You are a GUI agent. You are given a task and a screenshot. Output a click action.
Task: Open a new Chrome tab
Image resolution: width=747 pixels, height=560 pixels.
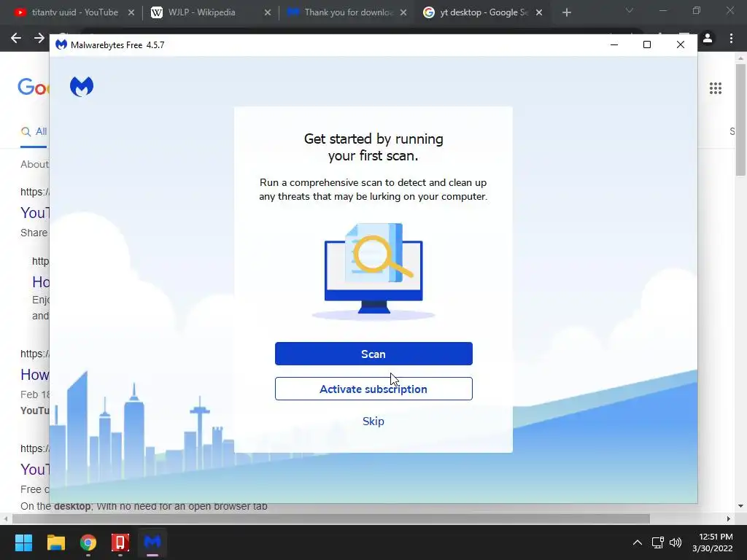566,13
